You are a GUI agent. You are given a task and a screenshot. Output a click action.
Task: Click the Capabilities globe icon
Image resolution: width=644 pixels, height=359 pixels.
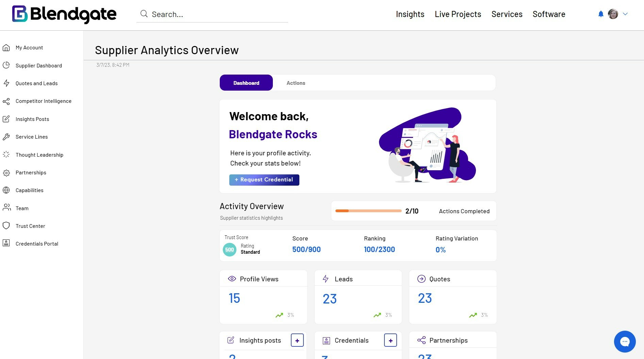6,190
